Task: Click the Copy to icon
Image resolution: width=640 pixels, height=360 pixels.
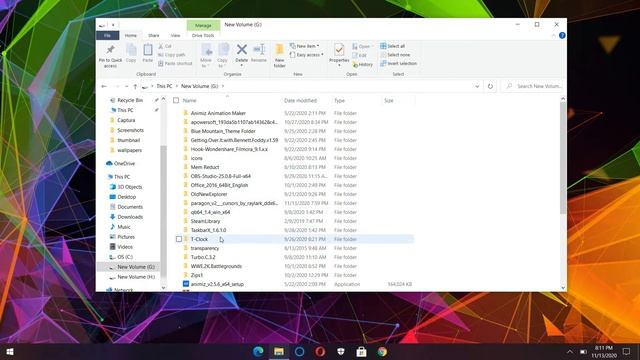Action: [223, 50]
